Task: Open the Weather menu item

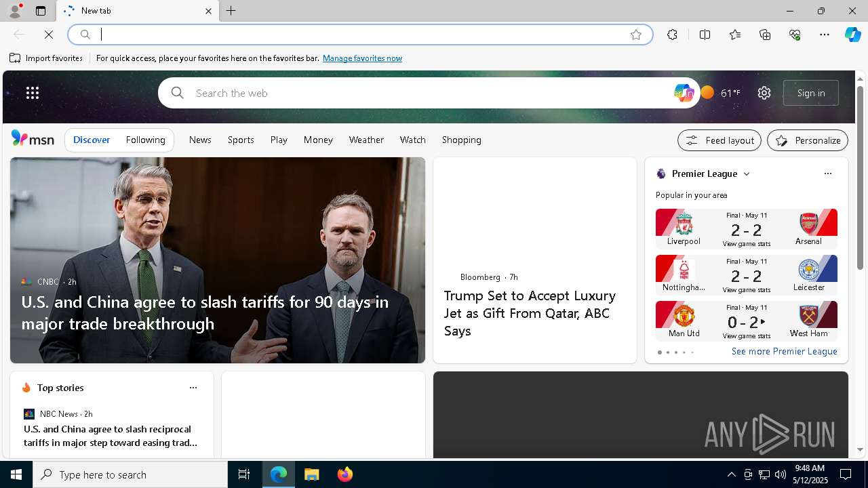Action: pos(366,140)
